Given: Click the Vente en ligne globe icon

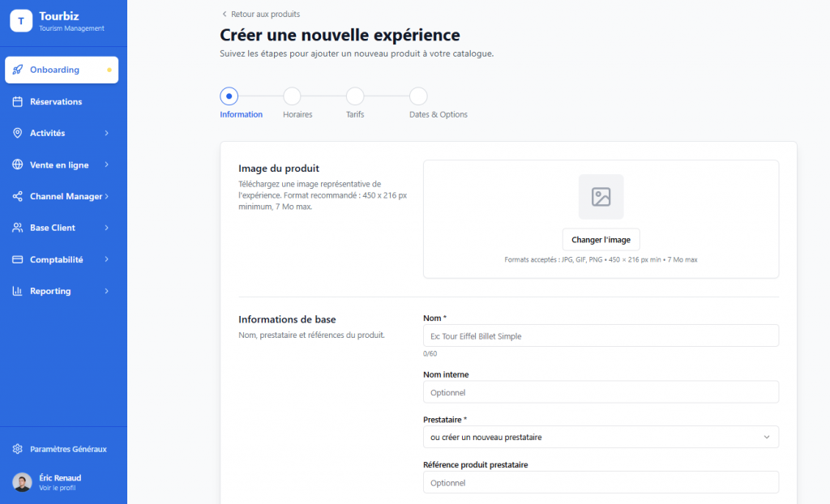Looking at the screenshot, I should pyautogui.click(x=18, y=164).
